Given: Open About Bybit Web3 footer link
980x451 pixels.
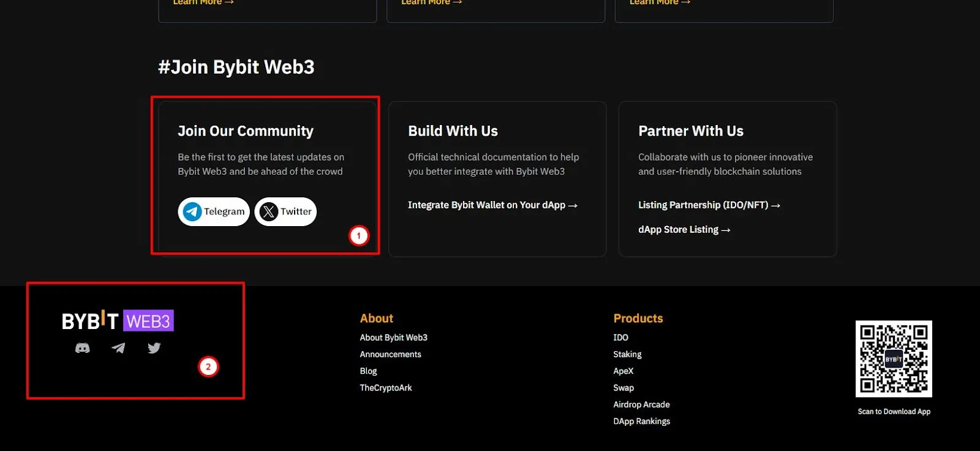Looking at the screenshot, I should point(394,338).
